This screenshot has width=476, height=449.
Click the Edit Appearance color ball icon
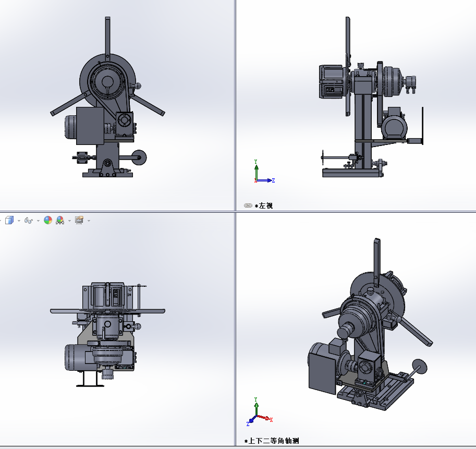pos(48,220)
